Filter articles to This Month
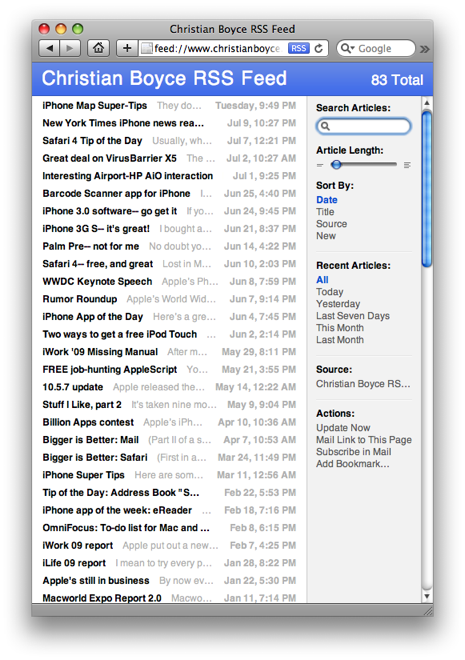The width and height of the screenshot is (465, 660). tap(340, 327)
